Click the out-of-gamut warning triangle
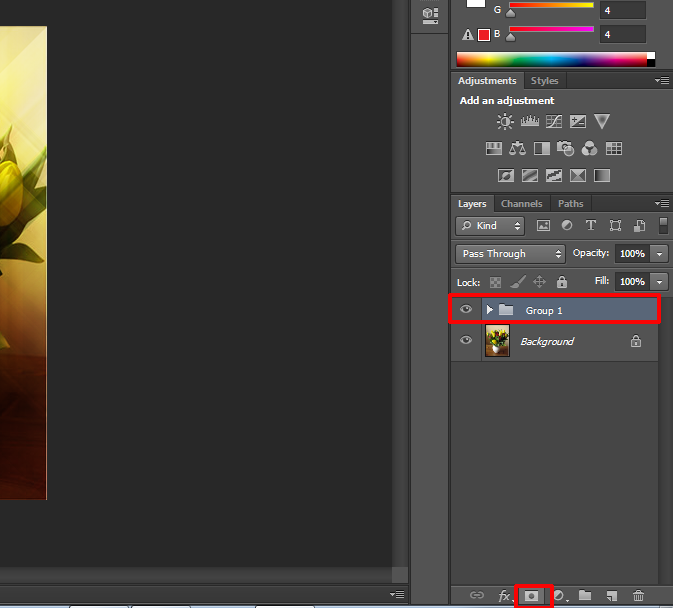The height and width of the screenshot is (608, 673). tap(467, 34)
